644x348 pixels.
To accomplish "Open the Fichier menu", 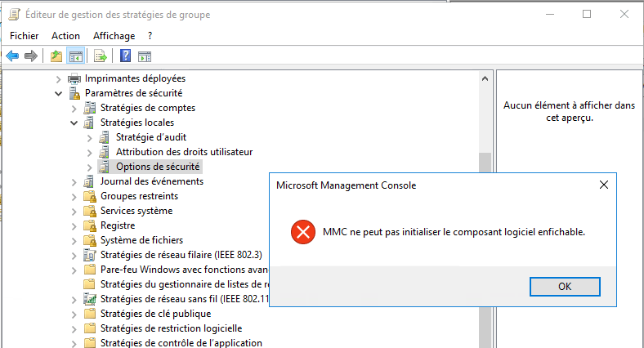I will click(25, 36).
